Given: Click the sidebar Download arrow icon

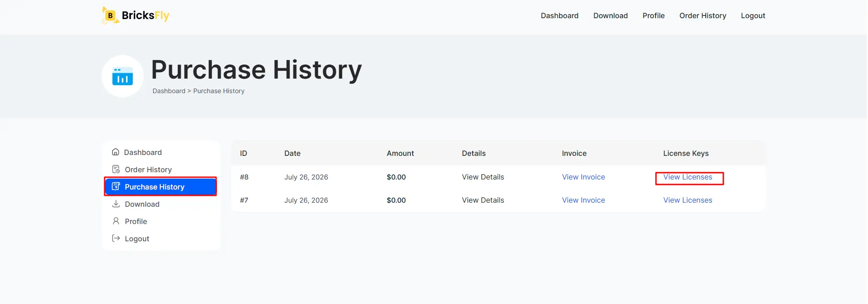Looking at the screenshot, I should tap(116, 204).
